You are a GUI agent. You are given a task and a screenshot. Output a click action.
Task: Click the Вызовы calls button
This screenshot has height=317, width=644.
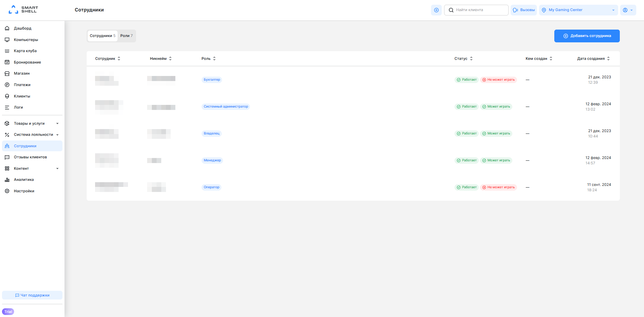tap(523, 10)
